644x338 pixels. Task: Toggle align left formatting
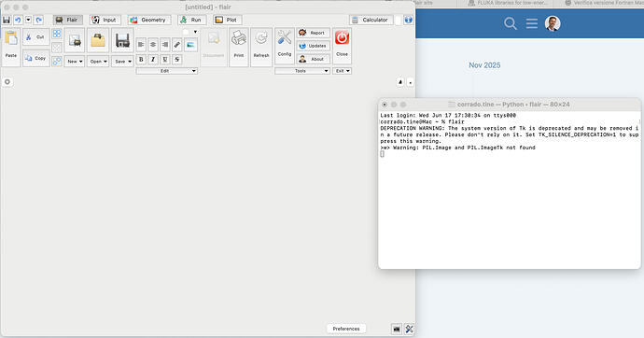tap(141, 45)
